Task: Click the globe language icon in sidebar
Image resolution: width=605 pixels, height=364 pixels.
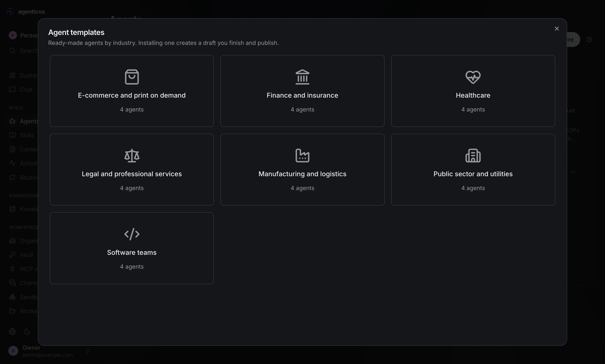Action: (12, 332)
